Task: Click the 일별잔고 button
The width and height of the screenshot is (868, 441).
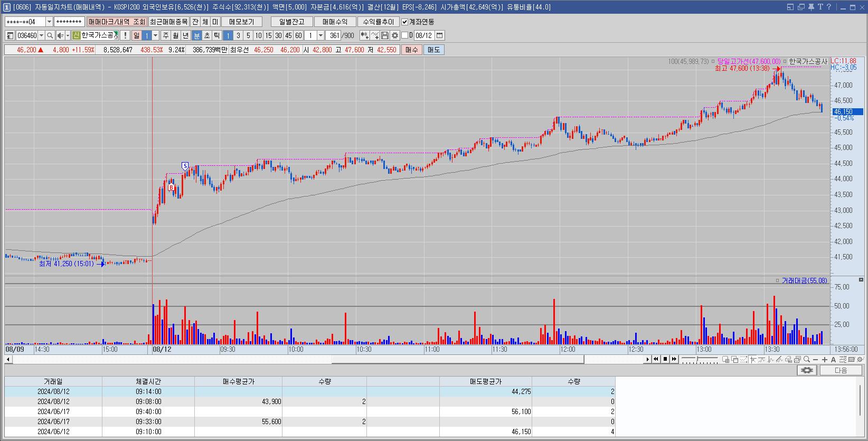Action: pyautogui.click(x=292, y=22)
